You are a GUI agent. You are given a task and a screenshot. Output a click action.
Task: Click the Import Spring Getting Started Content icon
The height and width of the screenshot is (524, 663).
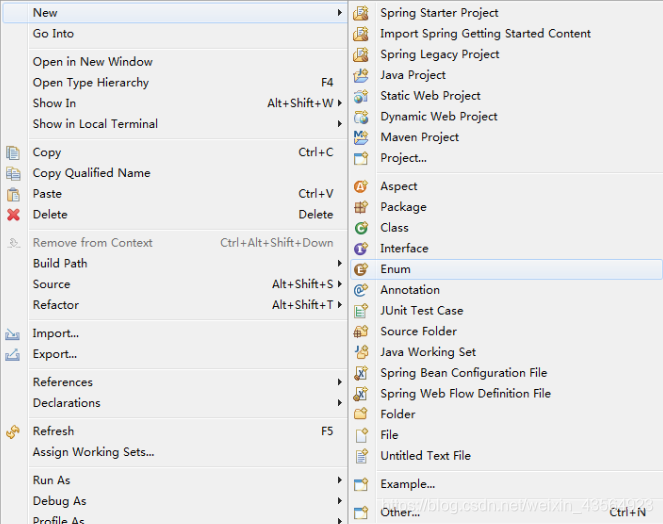(361, 34)
